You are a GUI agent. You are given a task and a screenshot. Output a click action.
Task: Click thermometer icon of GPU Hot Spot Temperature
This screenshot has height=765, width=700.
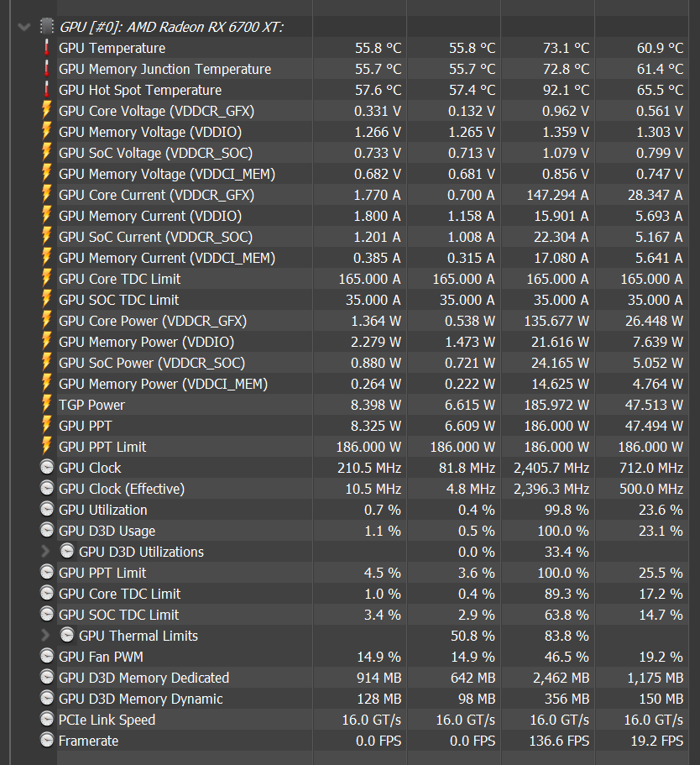pos(47,90)
